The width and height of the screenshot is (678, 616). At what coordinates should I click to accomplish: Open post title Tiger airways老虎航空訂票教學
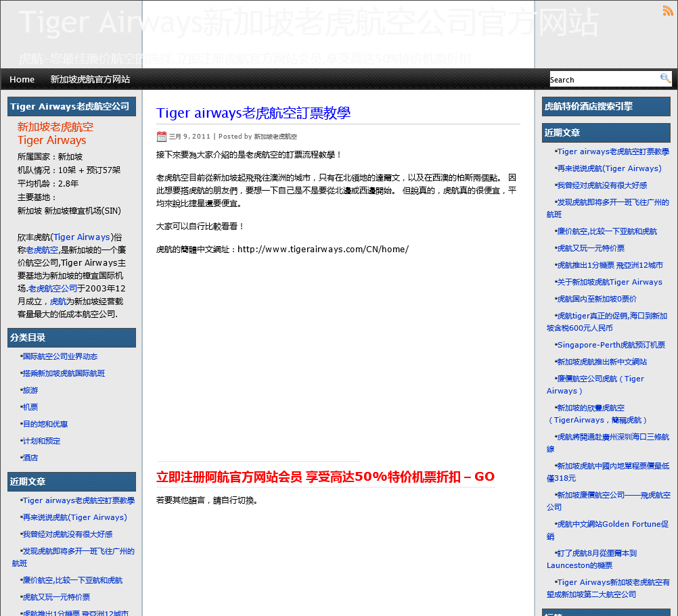point(253,113)
